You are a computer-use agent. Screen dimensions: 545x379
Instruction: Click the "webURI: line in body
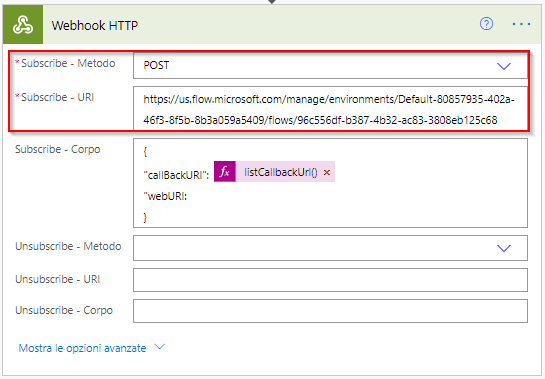click(x=165, y=196)
